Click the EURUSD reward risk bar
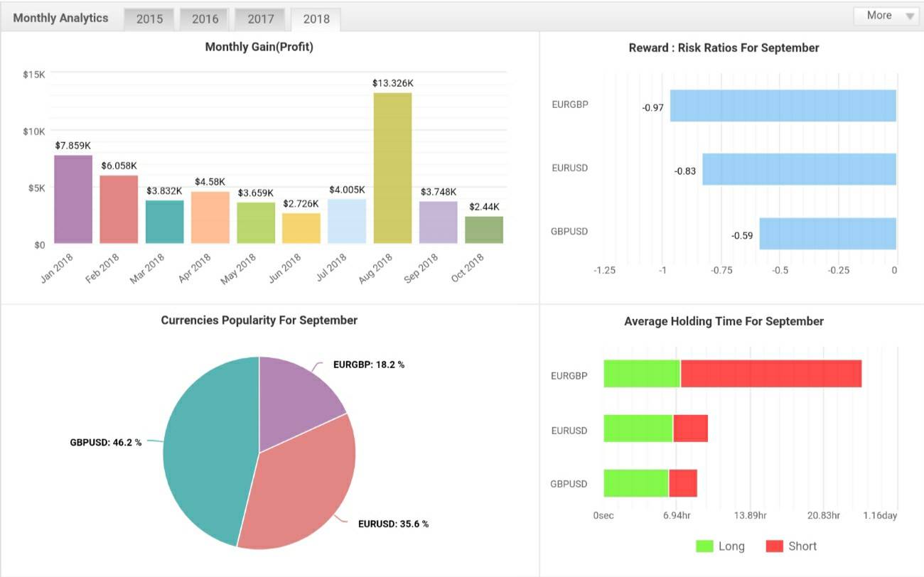This screenshot has height=577, width=924. pyautogui.click(x=799, y=169)
